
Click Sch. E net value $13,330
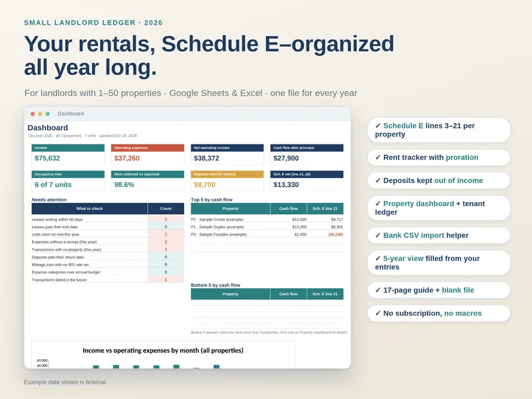tap(286, 185)
